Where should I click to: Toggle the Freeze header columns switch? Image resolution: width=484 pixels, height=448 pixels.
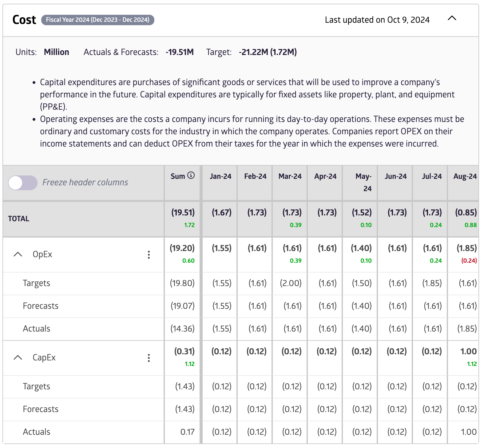point(23,183)
